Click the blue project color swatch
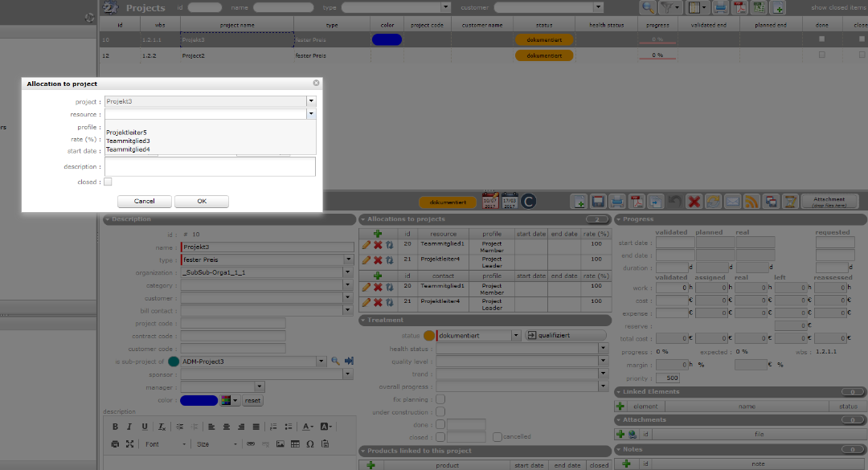 pyautogui.click(x=199, y=400)
